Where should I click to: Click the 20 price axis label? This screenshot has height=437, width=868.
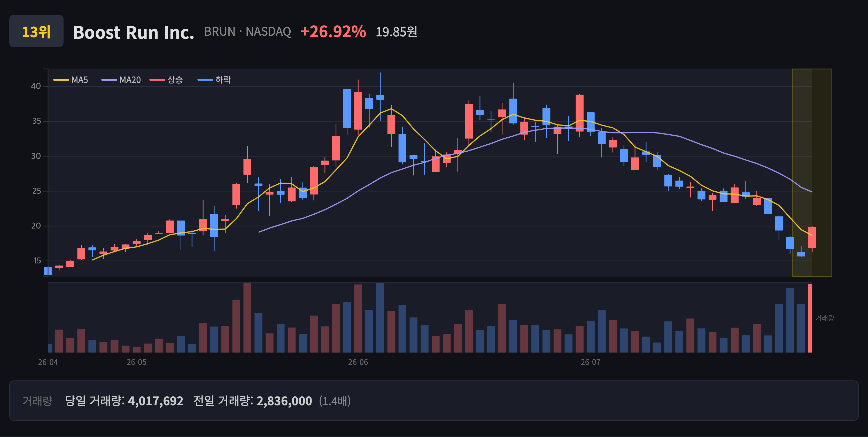pyautogui.click(x=36, y=226)
